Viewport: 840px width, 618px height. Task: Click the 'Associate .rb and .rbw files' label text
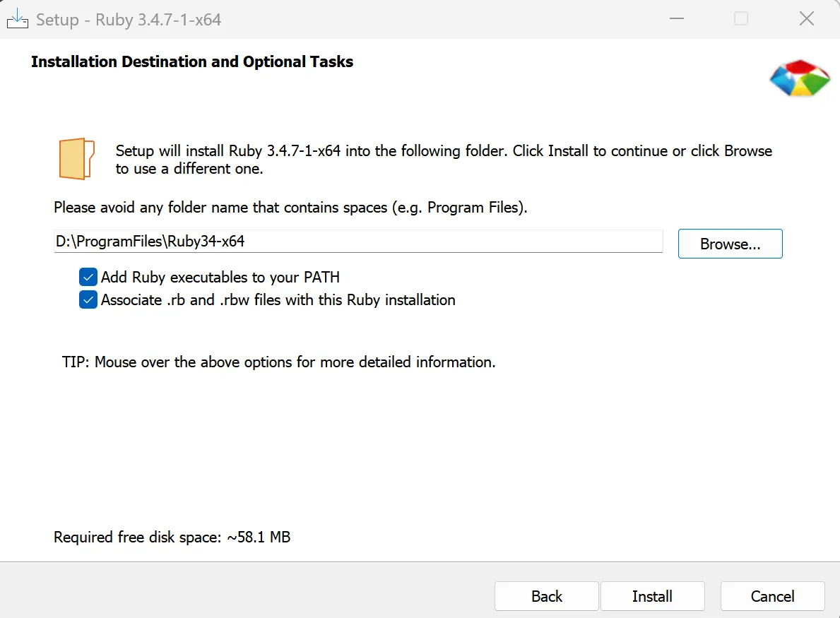point(278,300)
